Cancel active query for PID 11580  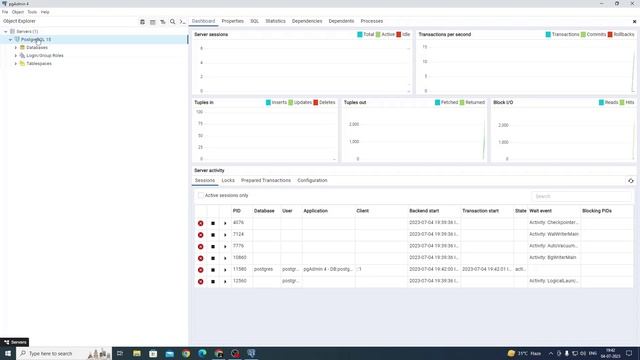[213, 270]
